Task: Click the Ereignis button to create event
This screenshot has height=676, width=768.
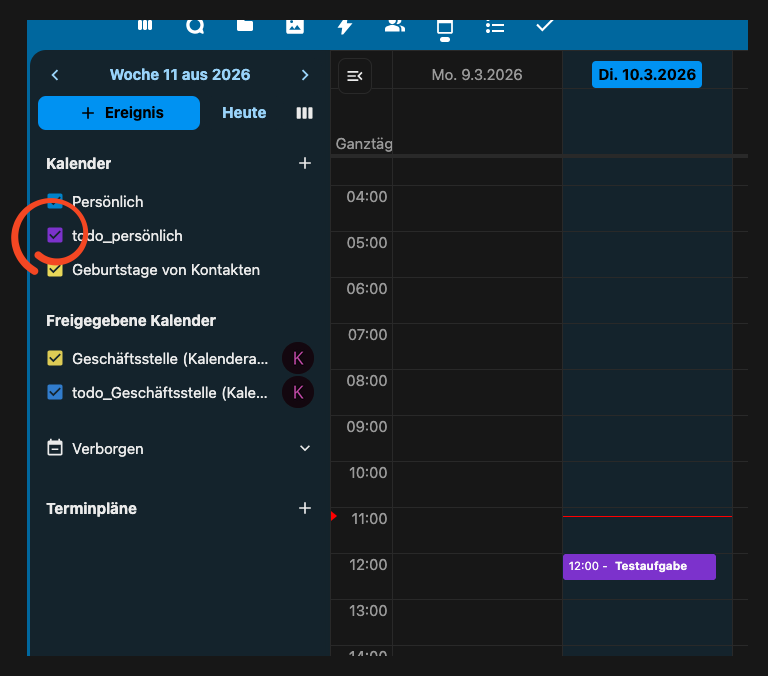Action: 119,113
